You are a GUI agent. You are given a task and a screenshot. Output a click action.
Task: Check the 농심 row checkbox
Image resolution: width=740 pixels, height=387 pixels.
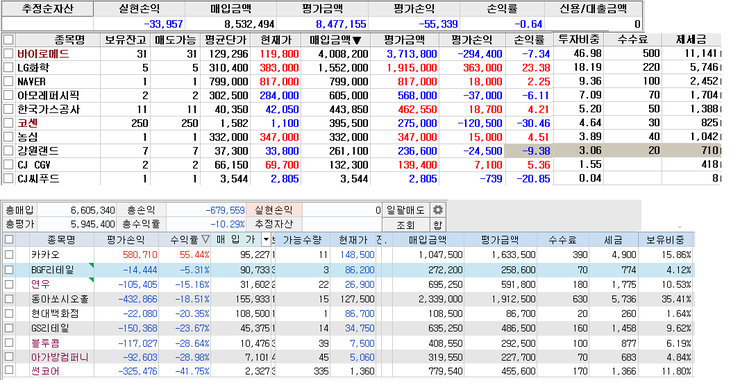pyautogui.click(x=8, y=137)
